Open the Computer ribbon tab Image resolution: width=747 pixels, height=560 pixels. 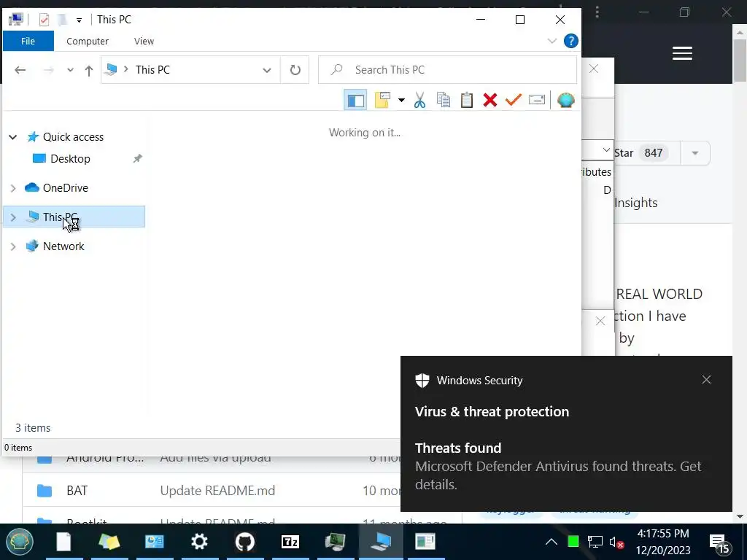(88, 41)
